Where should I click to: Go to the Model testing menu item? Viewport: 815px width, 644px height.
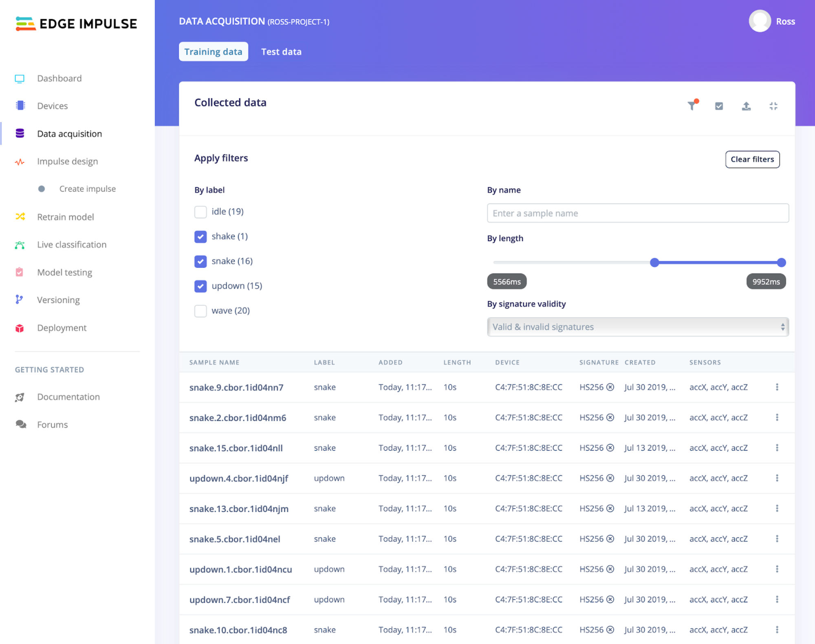[64, 272]
